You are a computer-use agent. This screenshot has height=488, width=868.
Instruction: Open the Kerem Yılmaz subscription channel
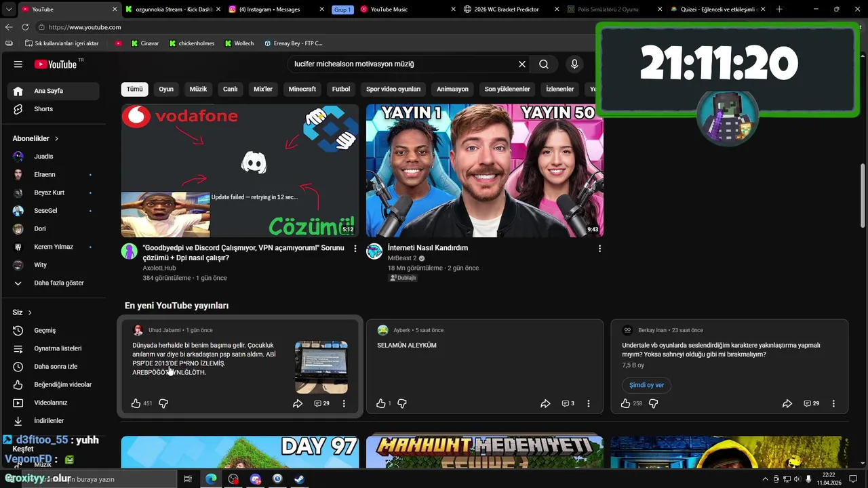(x=54, y=247)
